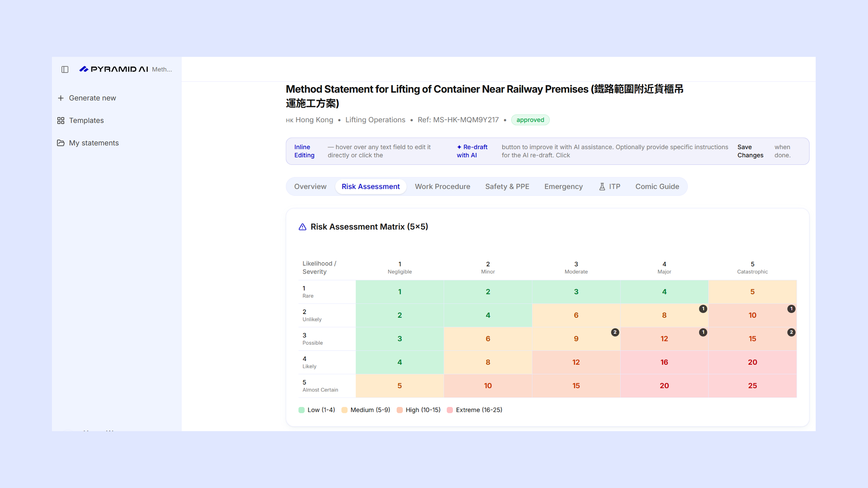The height and width of the screenshot is (488, 868).
Task: Click the badge on the likelihood 2 severity 4 cell
Action: click(x=703, y=309)
